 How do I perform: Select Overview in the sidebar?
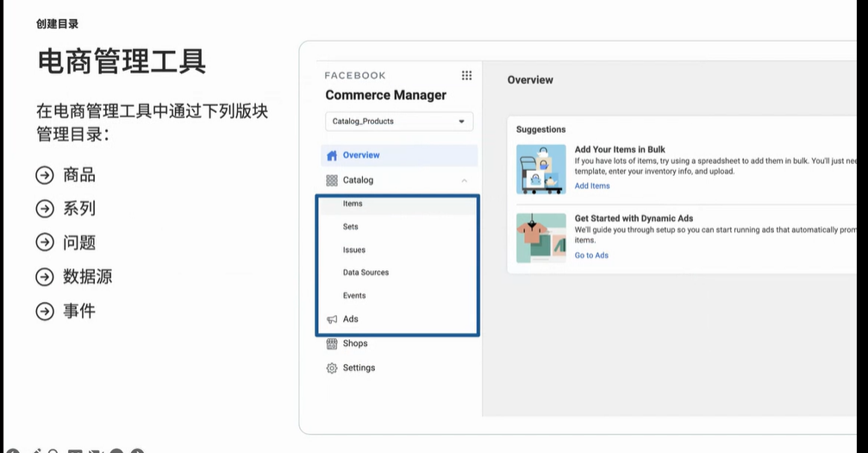[399, 155]
